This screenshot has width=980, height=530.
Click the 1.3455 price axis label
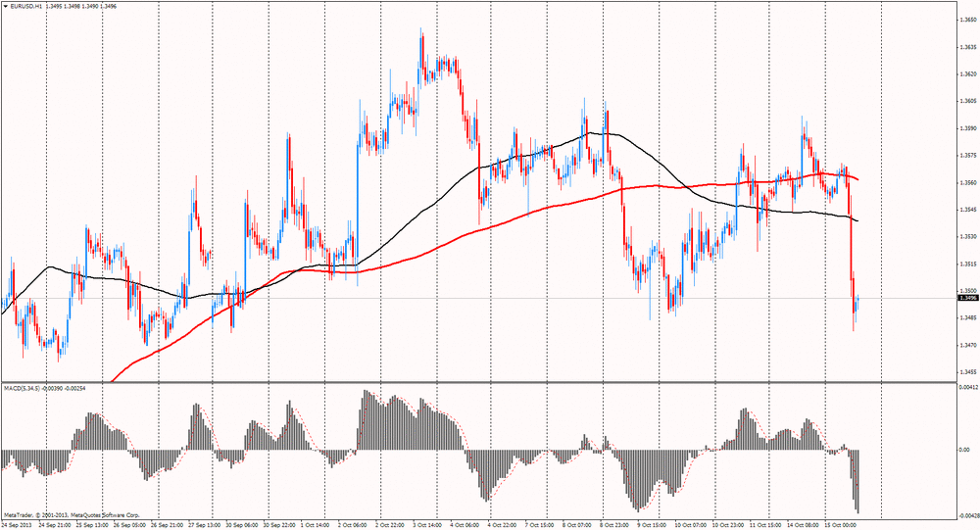(968, 372)
